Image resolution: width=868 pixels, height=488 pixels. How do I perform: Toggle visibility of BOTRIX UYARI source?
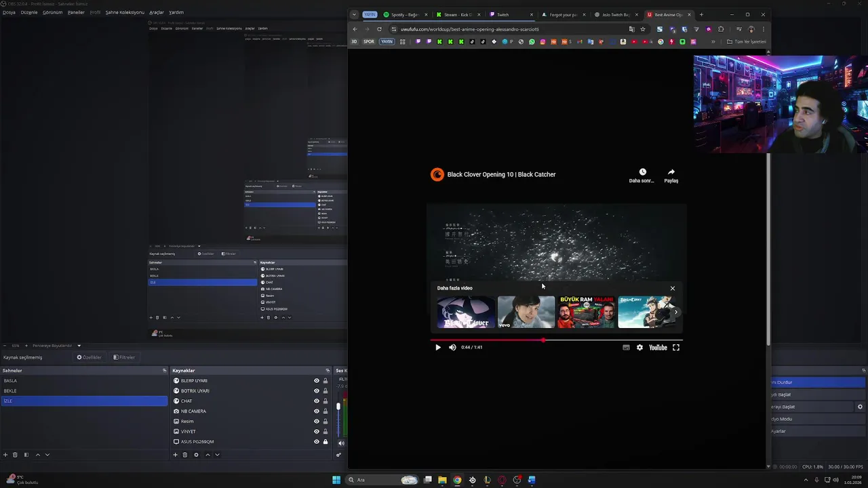click(x=316, y=391)
